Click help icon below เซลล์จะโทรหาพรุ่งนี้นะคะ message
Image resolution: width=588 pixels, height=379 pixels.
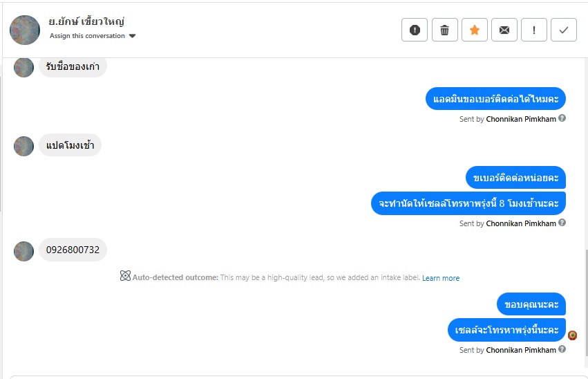[x=562, y=349]
